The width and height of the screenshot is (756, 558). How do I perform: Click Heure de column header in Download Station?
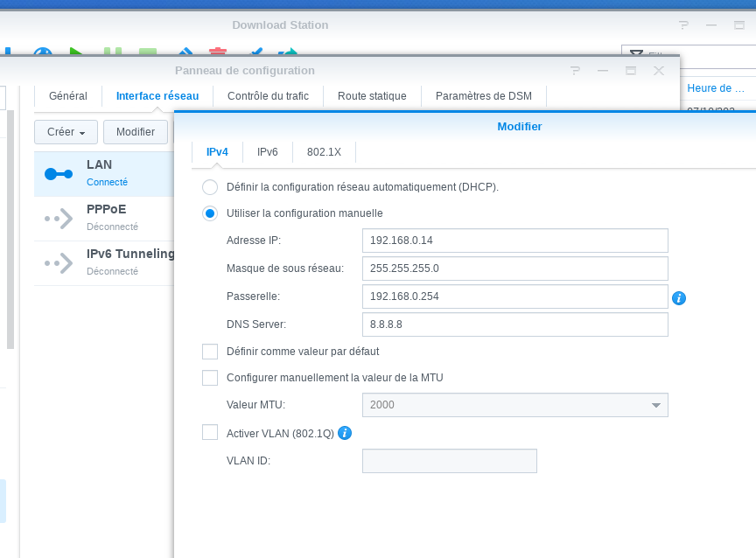pos(716,88)
